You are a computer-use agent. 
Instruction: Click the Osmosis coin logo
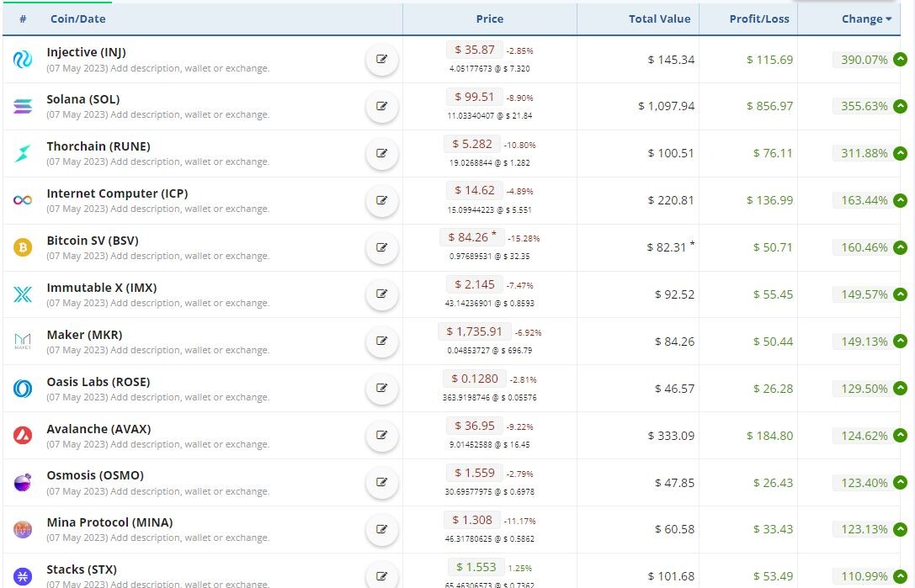point(23,482)
